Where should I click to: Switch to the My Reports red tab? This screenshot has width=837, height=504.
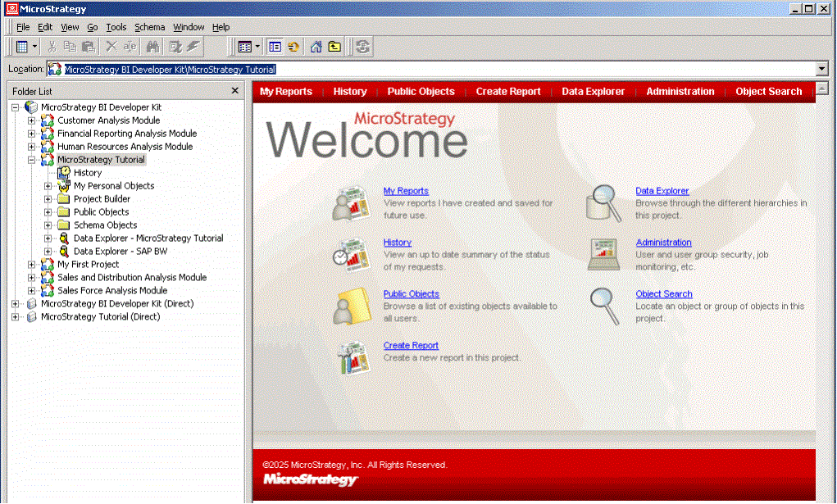coord(286,92)
